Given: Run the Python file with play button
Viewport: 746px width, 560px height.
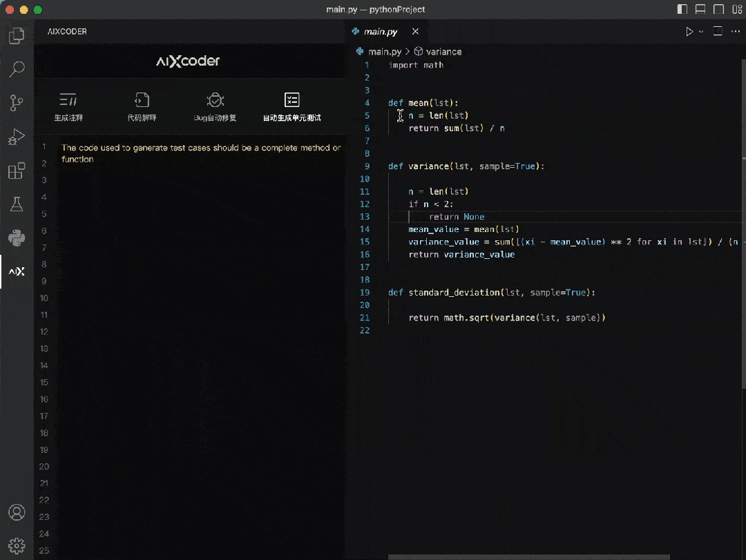Looking at the screenshot, I should (689, 32).
